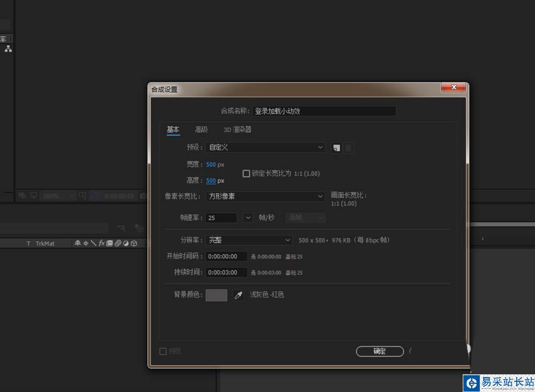Click the motion blur switch column icon
The height and width of the screenshot is (392, 535).
[x=118, y=243]
